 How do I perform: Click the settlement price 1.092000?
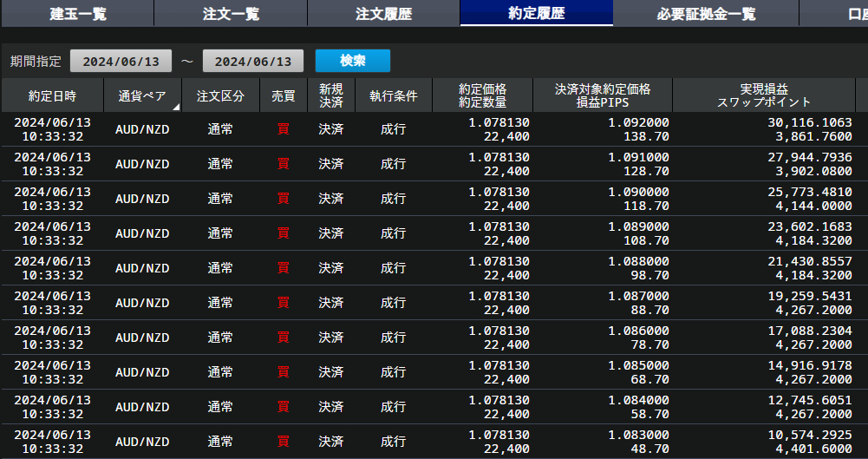point(638,122)
